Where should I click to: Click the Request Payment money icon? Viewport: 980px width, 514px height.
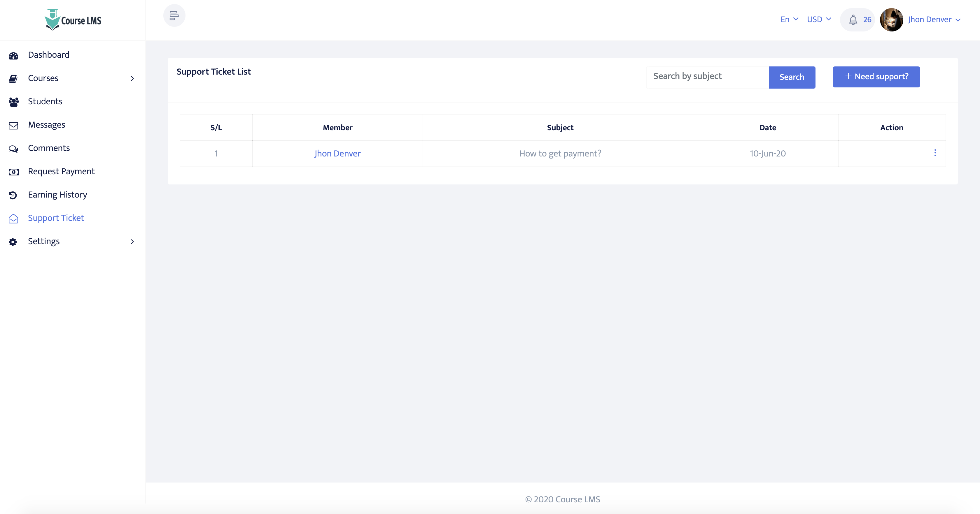(13, 172)
